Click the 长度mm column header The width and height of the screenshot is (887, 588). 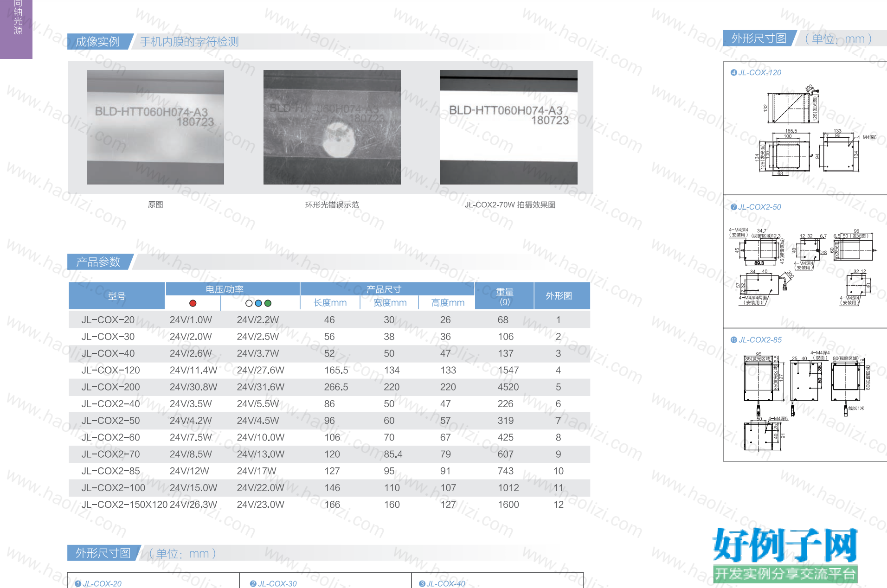pos(330,303)
